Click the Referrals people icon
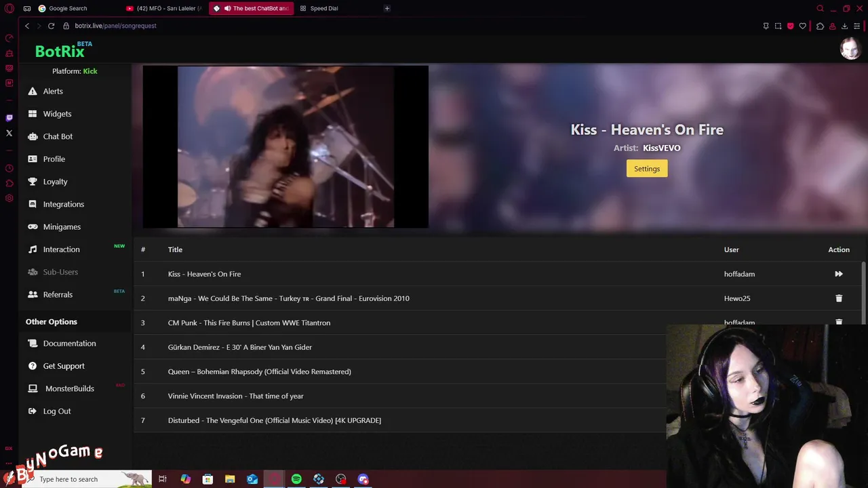Viewport: 868px width, 488px height. pyautogui.click(x=33, y=294)
